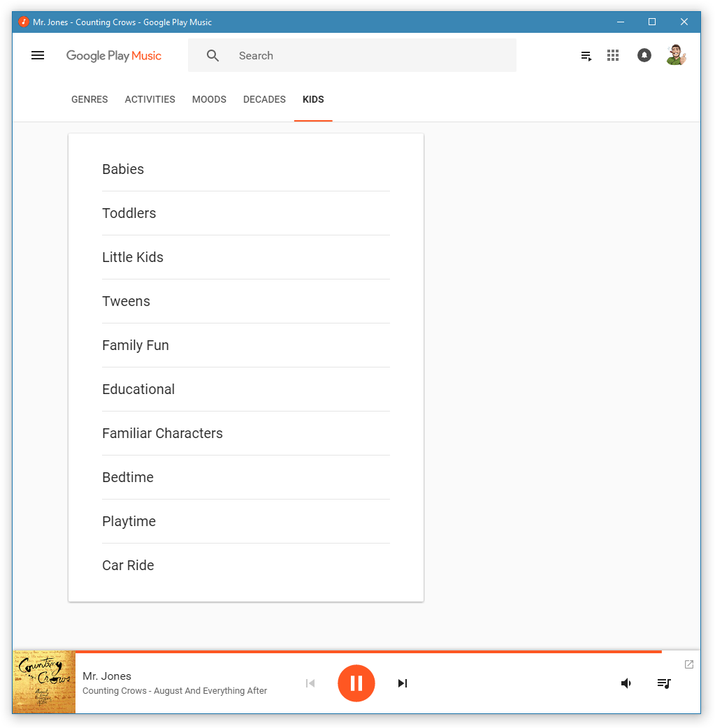Click the Counting Crows album art thumbnail
The width and height of the screenshot is (715, 728).
44,683
